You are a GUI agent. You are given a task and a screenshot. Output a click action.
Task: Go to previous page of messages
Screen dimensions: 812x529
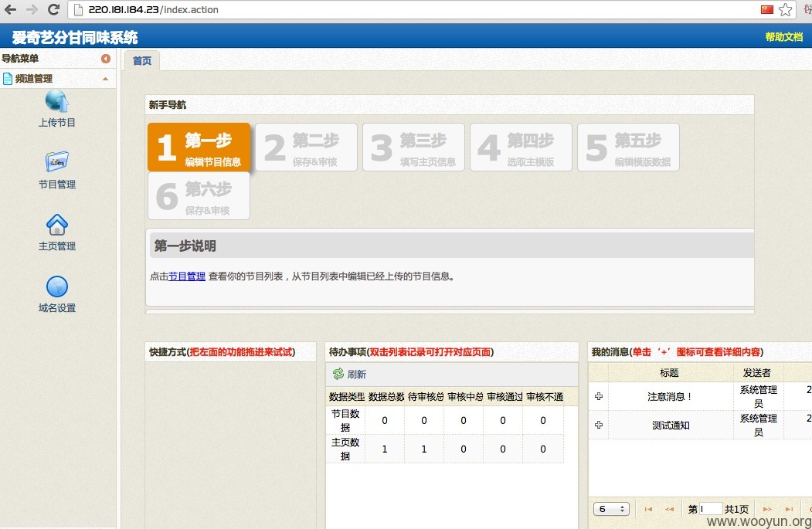[x=670, y=510]
